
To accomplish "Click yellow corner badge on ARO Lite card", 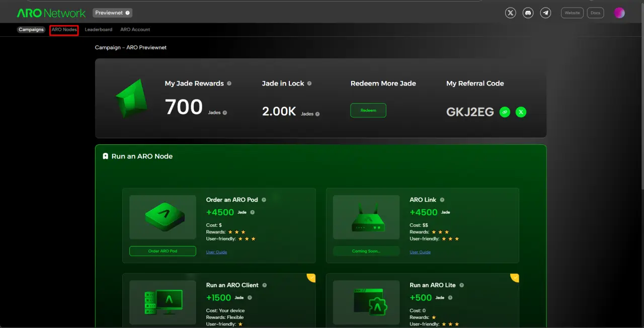I will pyautogui.click(x=515, y=278).
